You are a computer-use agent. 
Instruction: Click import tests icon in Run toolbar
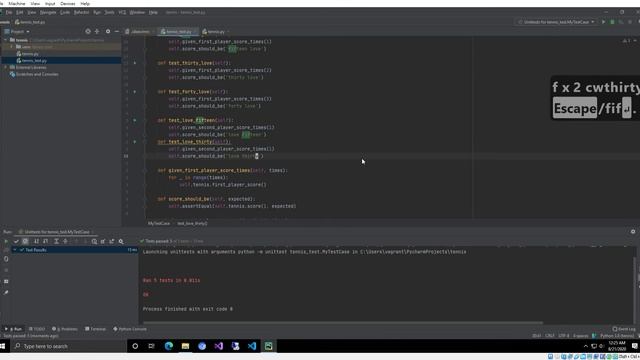coord(103,241)
